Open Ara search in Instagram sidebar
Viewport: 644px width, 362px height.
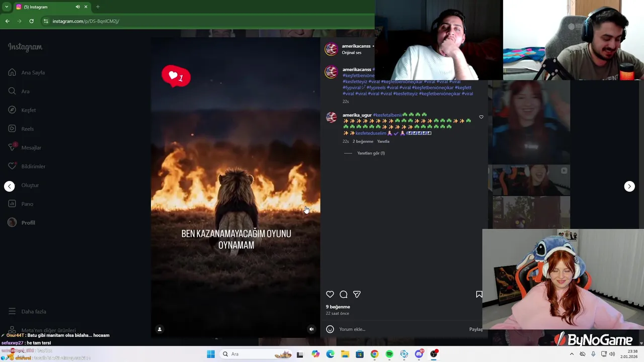[x=19, y=91]
